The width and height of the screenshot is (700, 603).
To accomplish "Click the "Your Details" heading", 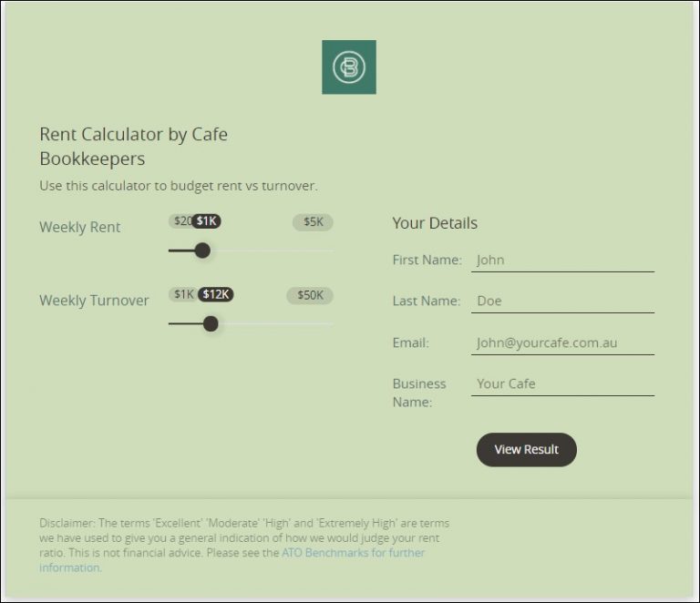I will coord(435,223).
